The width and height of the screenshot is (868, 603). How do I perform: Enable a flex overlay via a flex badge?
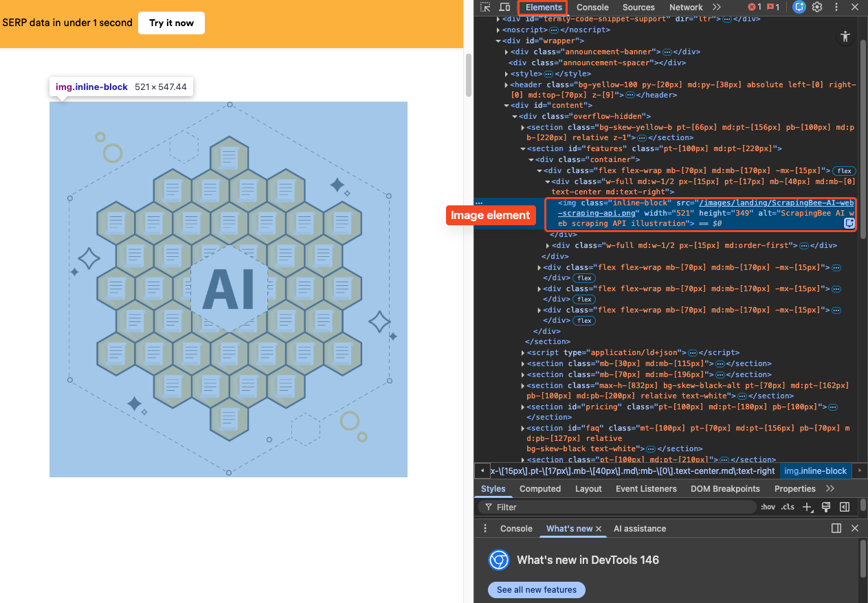[844, 170]
